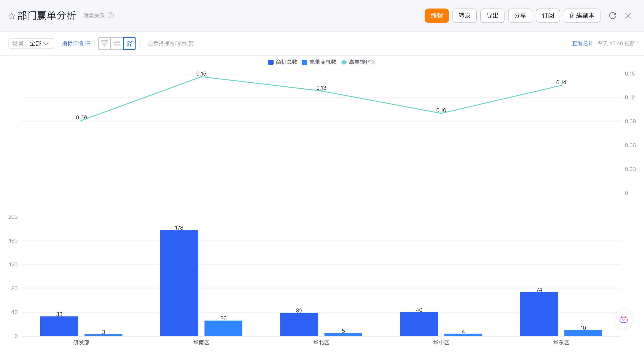
Task: Select the combined bar-line chart view icon
Action: point(130,44)
